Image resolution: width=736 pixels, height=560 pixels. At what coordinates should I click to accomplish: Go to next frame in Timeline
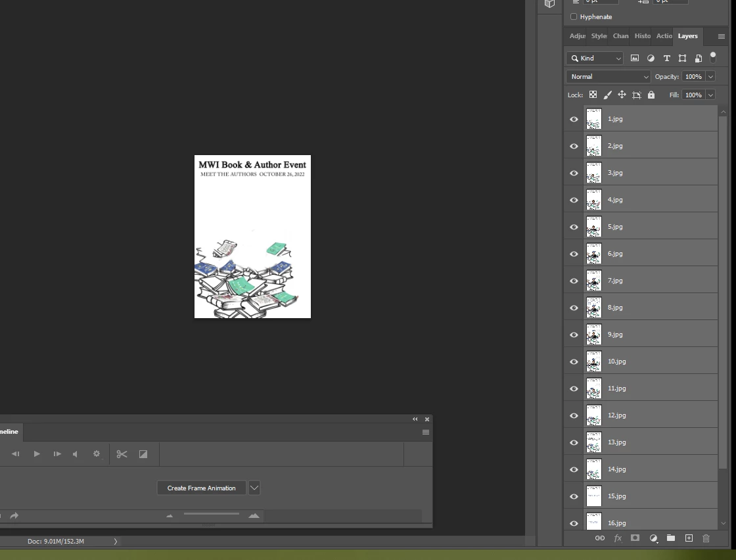(x=57, y=454)
